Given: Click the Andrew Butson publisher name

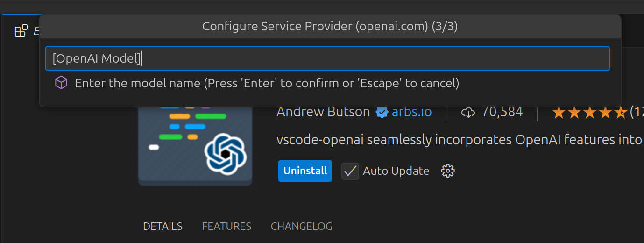Looking at the screenshot, I should click(x=323, y=112).
